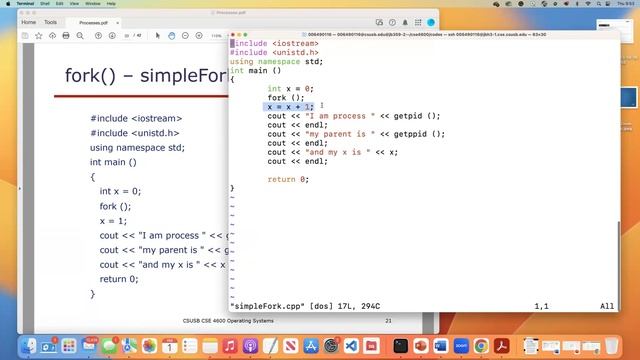Open Podcasts from the Dock
Image resolution: width=640 pixels, height=360 pixels.
point(250,346)
